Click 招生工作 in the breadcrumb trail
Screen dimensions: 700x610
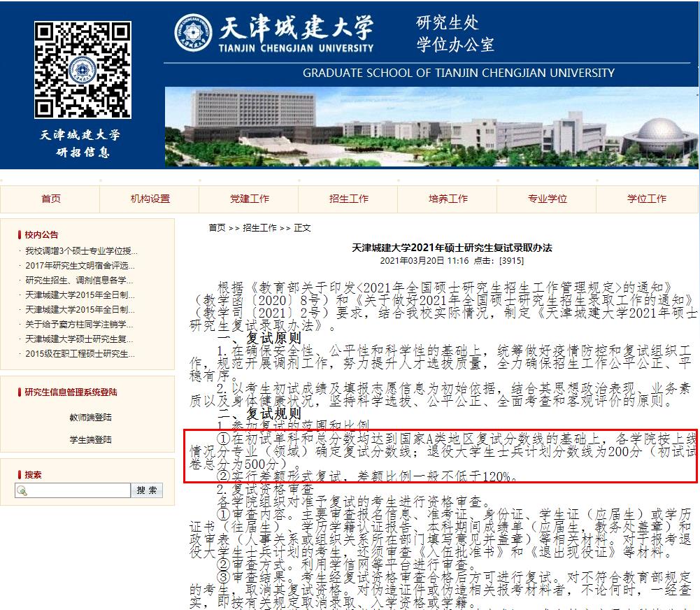click(x=259, y=228)
